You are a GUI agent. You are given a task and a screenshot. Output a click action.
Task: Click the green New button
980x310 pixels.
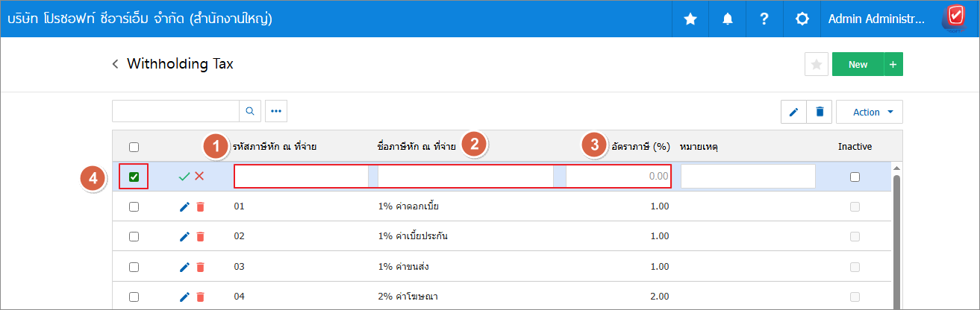[858, 65]
